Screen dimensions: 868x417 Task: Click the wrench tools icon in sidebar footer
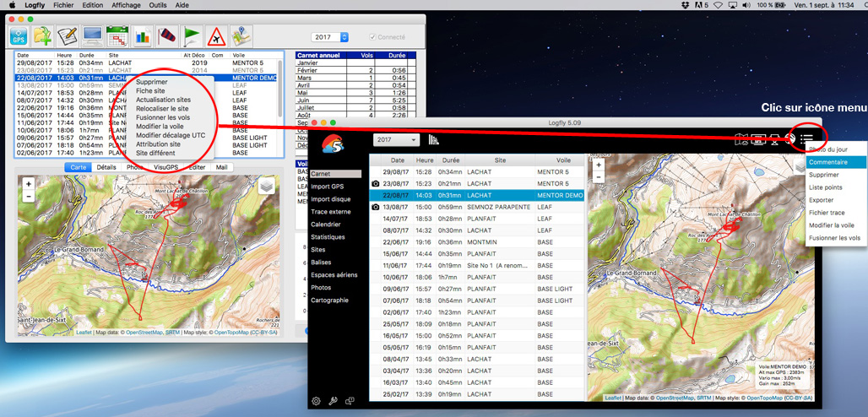click(x=333, y=401)
